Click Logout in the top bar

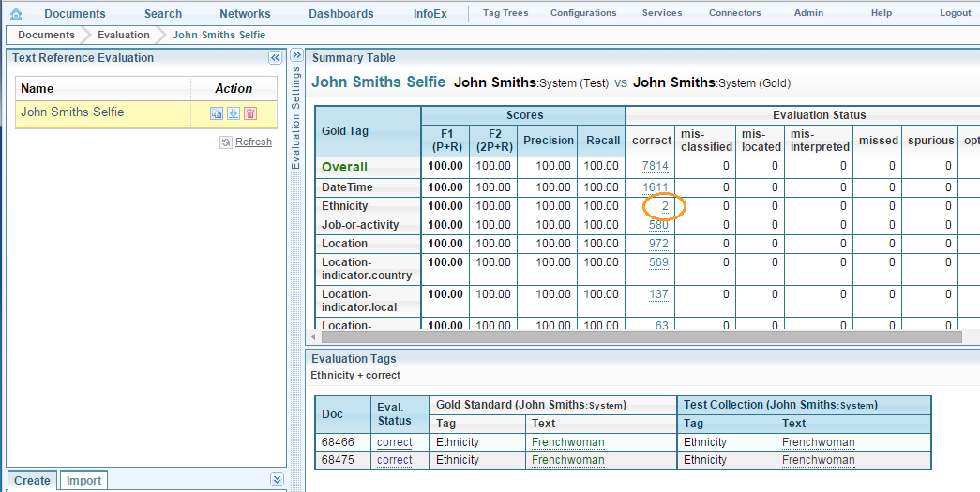[955, 13]
